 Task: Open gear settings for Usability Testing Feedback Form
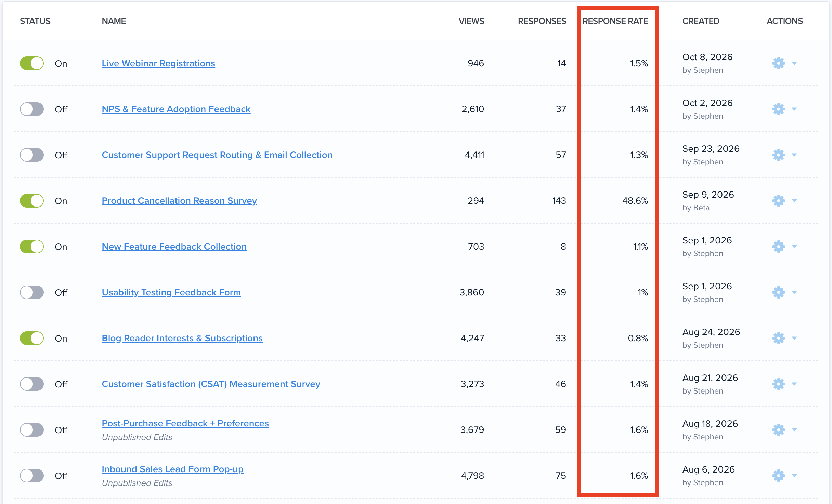778,292
